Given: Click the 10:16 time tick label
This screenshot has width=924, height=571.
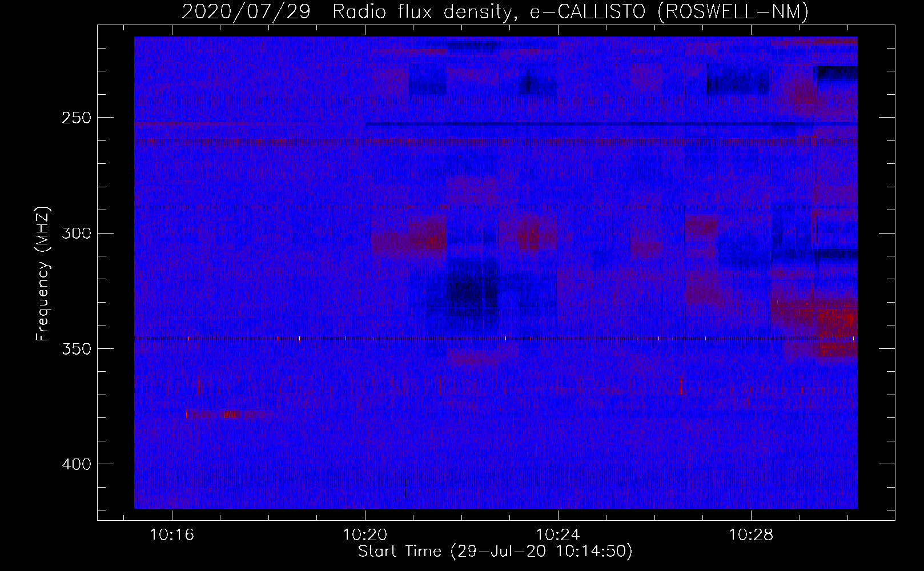Looking at the screenshot, I should pyautogui.click(x=172, y=535).
